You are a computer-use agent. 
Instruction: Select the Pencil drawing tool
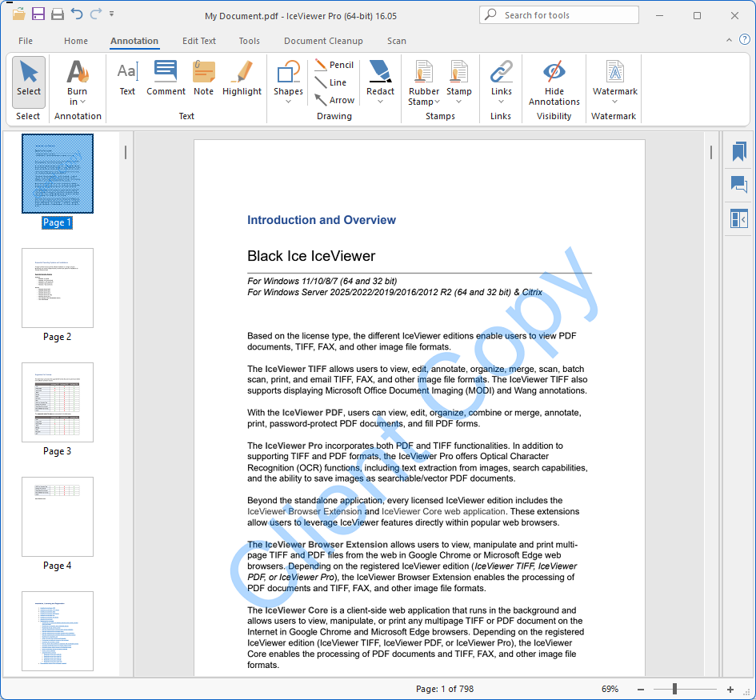coord(334,65)
